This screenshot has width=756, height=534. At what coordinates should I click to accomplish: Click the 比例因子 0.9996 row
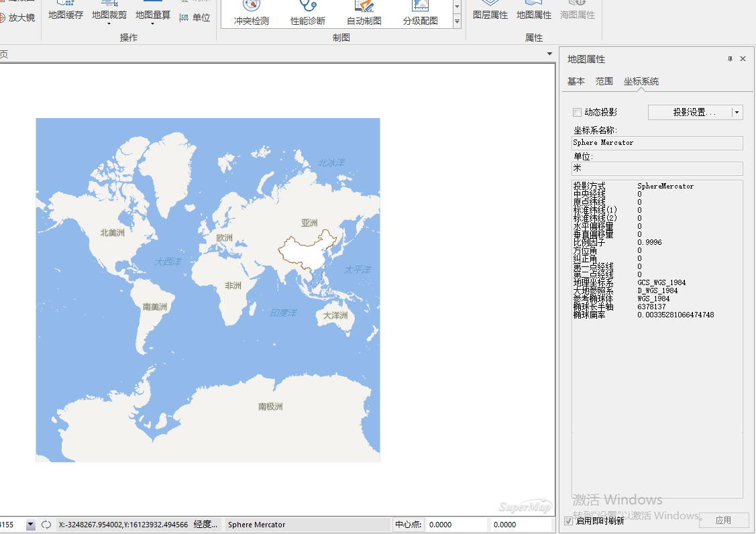tap(618, 242)
